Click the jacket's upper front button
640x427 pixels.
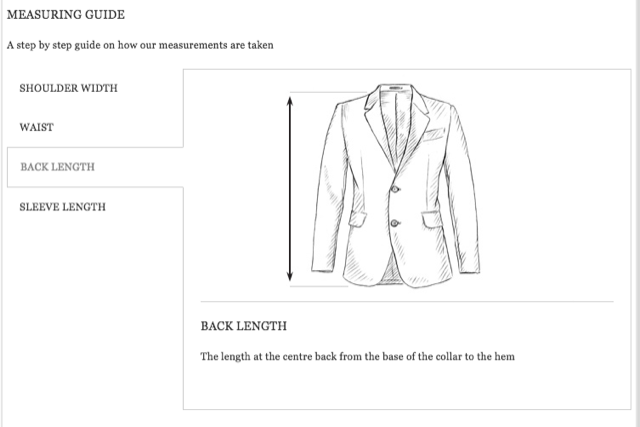click(x=395, y=189)
